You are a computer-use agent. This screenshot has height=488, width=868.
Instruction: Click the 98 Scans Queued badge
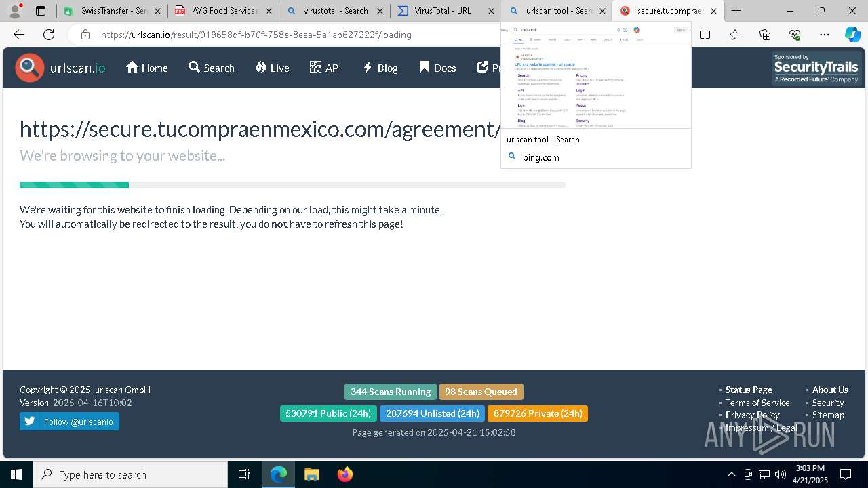point(481,392)
